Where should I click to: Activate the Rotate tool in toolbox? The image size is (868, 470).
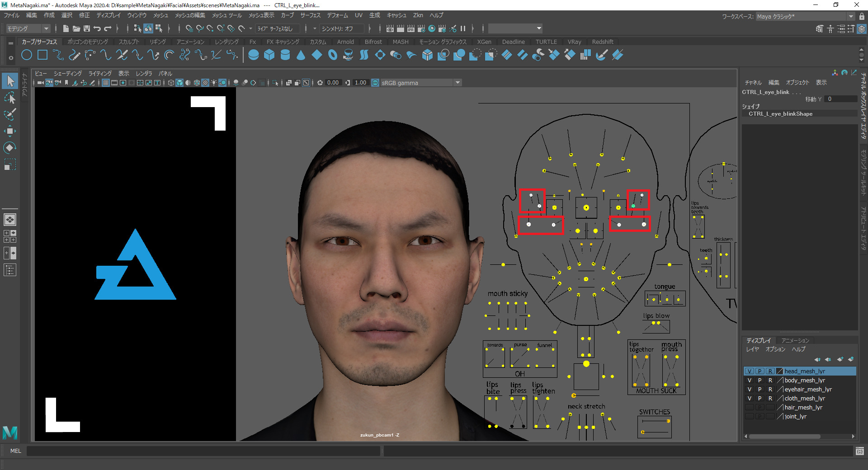[9, 148]
